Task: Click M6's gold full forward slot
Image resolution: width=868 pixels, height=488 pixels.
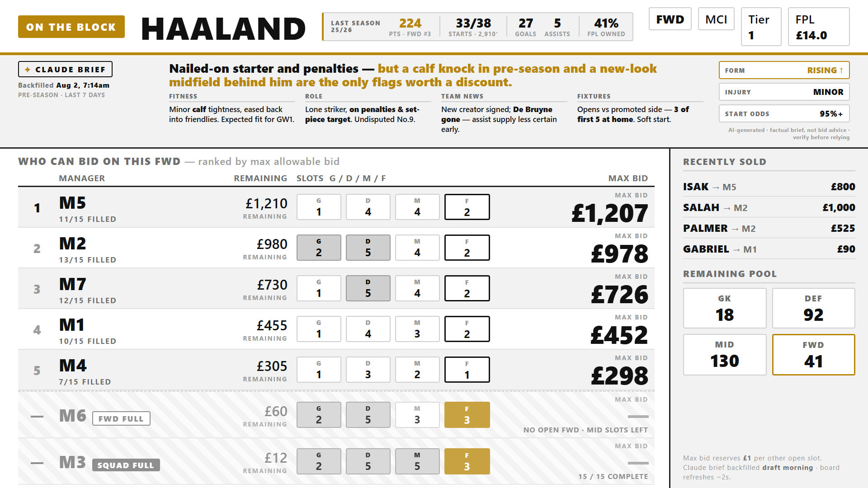Action: [467, 415]
